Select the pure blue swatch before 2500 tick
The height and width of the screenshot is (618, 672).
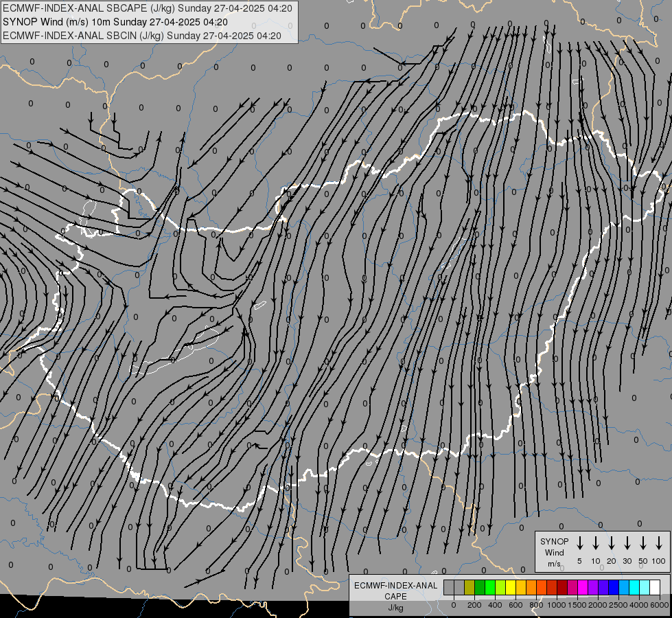(614, 587)
